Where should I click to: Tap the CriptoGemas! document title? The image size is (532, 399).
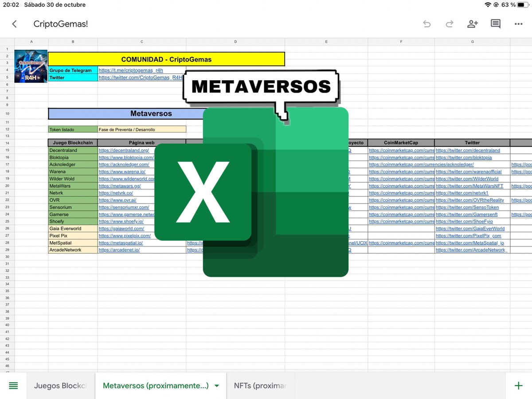[61, 24]
